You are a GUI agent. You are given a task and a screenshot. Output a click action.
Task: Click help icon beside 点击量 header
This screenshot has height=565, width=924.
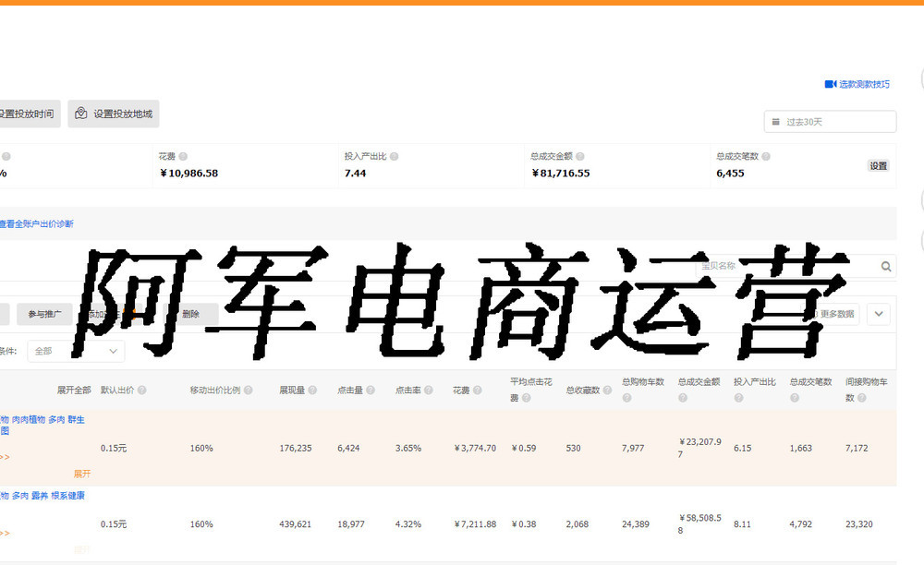(371, 391)
